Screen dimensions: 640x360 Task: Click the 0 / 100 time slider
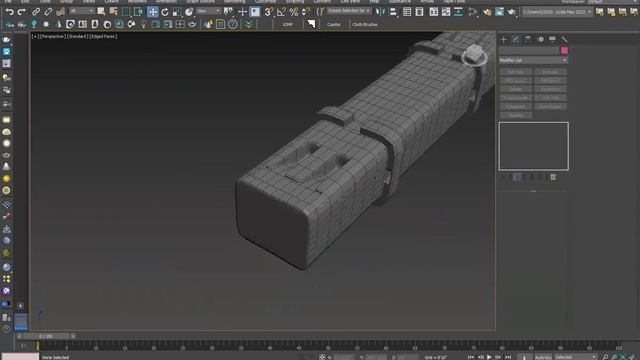(46, 336)
